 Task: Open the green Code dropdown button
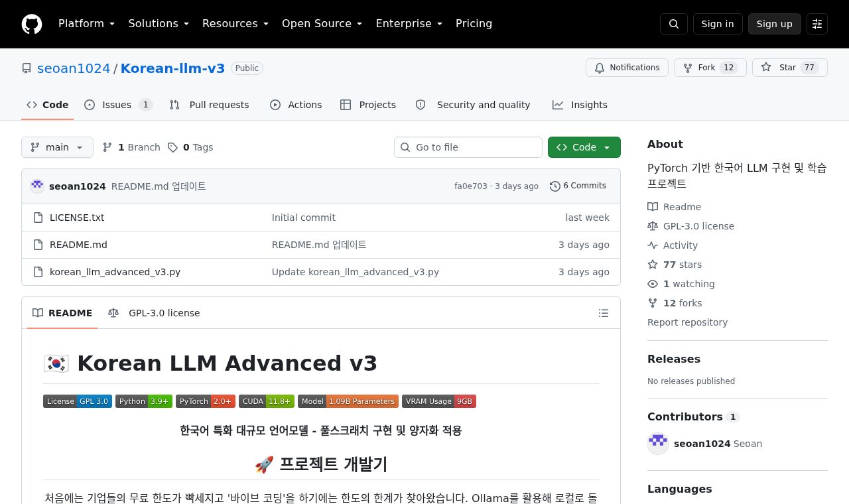(584, 147)
